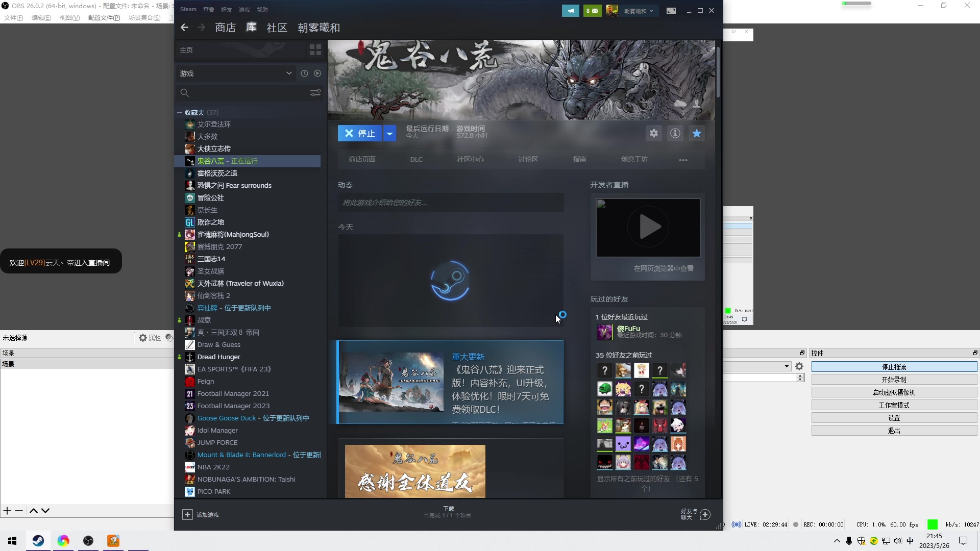The width and height of the screenshot is (980, 551).
Task: Click OBS 开始录制 button
Action: coord(894,380)
